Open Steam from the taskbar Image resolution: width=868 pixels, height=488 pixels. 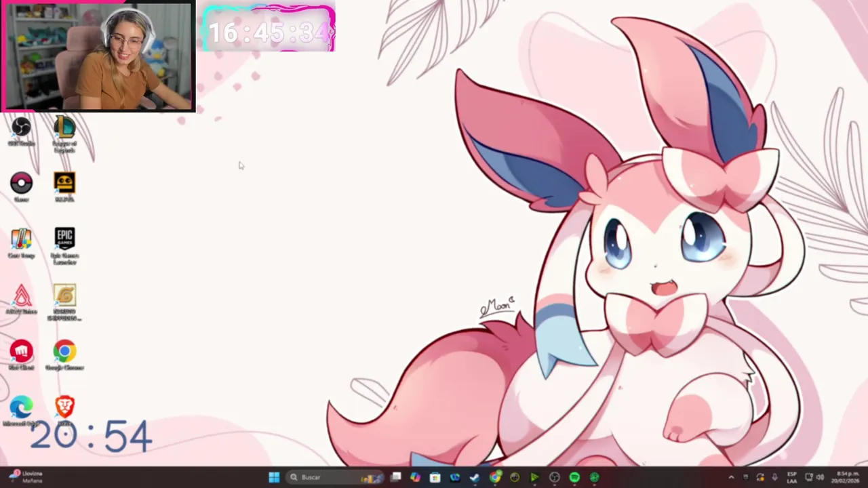click(475, 477)
